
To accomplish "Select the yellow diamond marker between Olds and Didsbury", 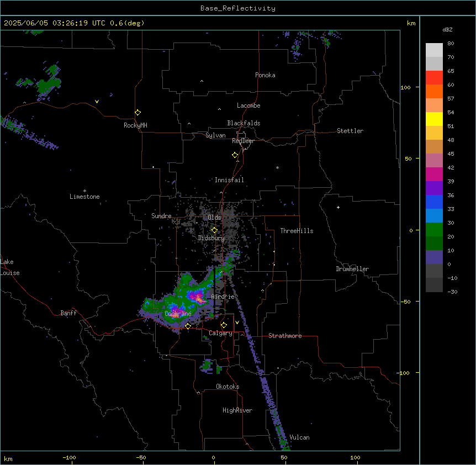I will (214, 230).
